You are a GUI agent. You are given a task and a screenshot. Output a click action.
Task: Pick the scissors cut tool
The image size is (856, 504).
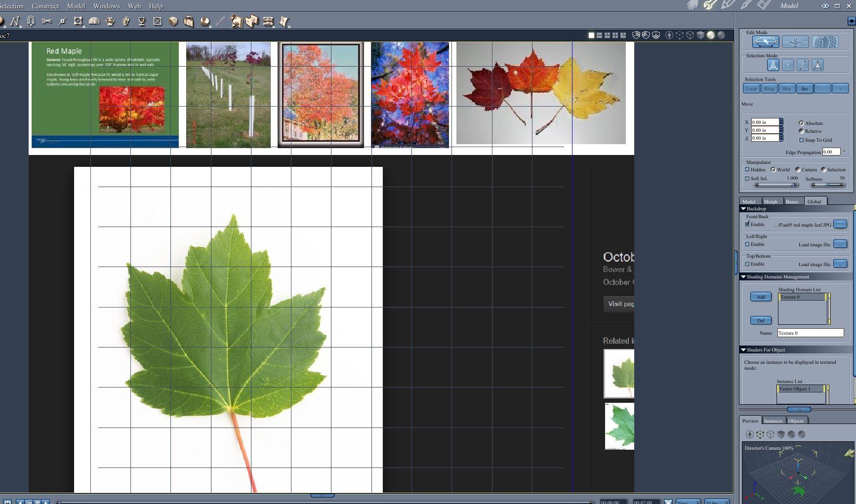pyautogui.click(x=46, y=21)
